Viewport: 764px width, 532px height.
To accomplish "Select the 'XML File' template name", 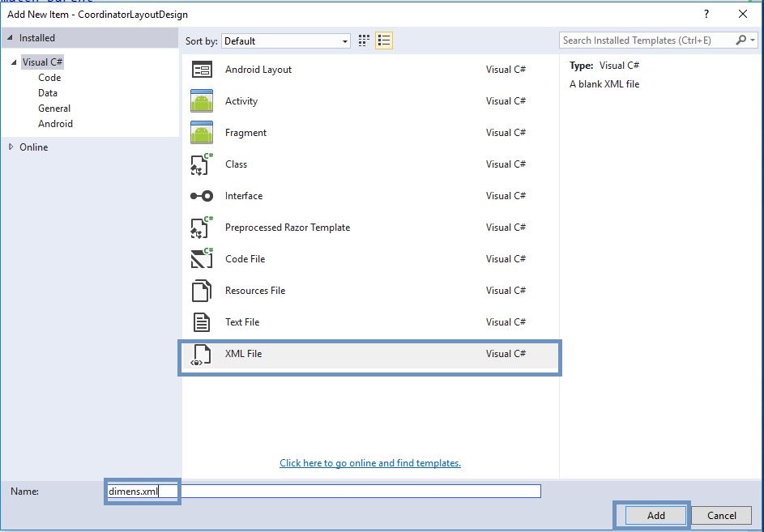I will coord(243,354).
